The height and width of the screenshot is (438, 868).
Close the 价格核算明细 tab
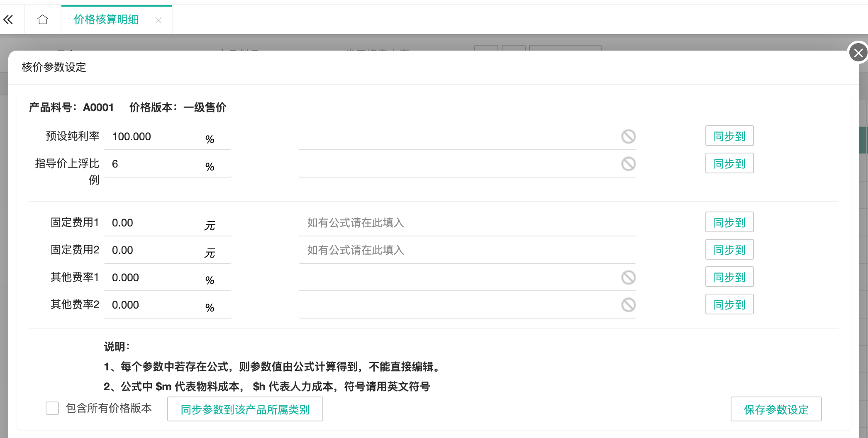[x=158, y=20]
